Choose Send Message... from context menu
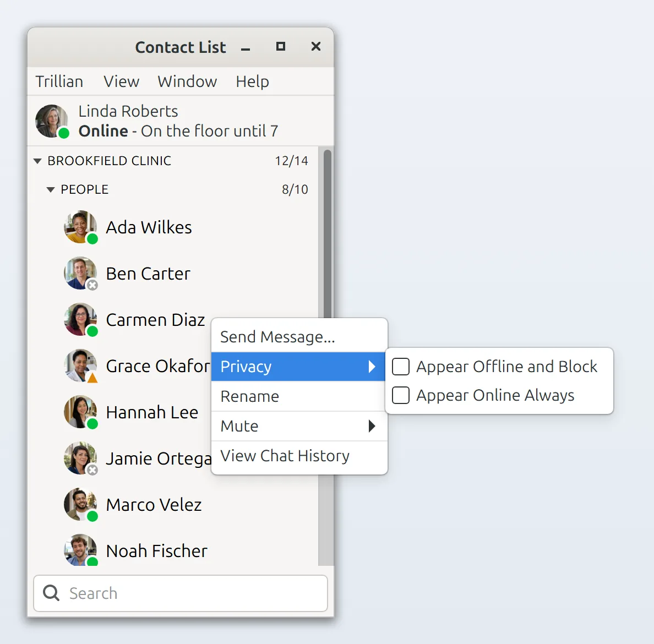Screen dimensions: 654x644 click(x=299, y=337)
